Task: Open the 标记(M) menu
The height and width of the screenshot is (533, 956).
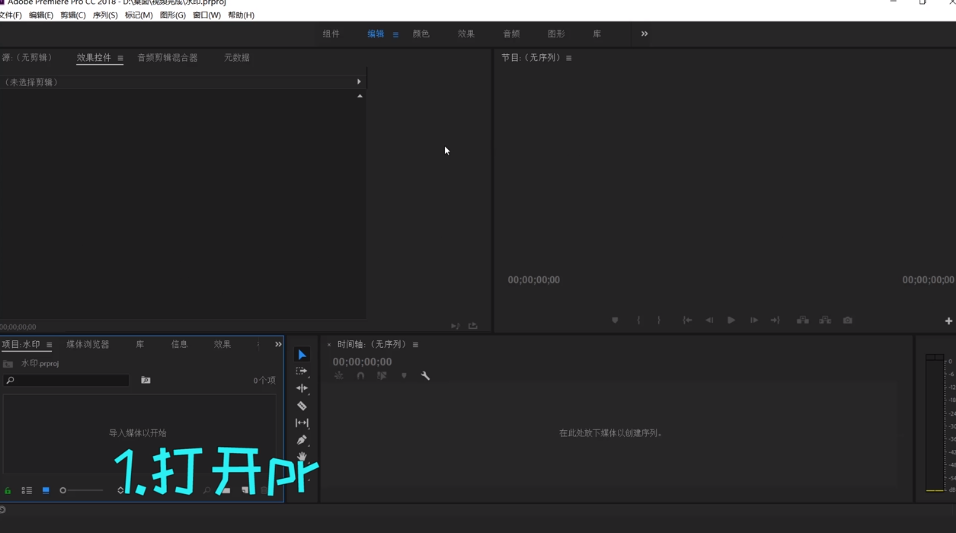Action: point(138,15)
